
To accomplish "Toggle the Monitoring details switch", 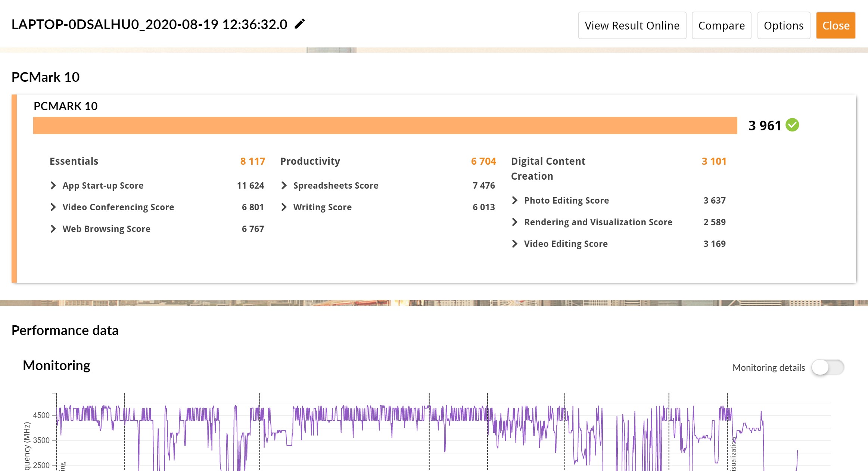I will pyautogui.click(x=828, y=367).
